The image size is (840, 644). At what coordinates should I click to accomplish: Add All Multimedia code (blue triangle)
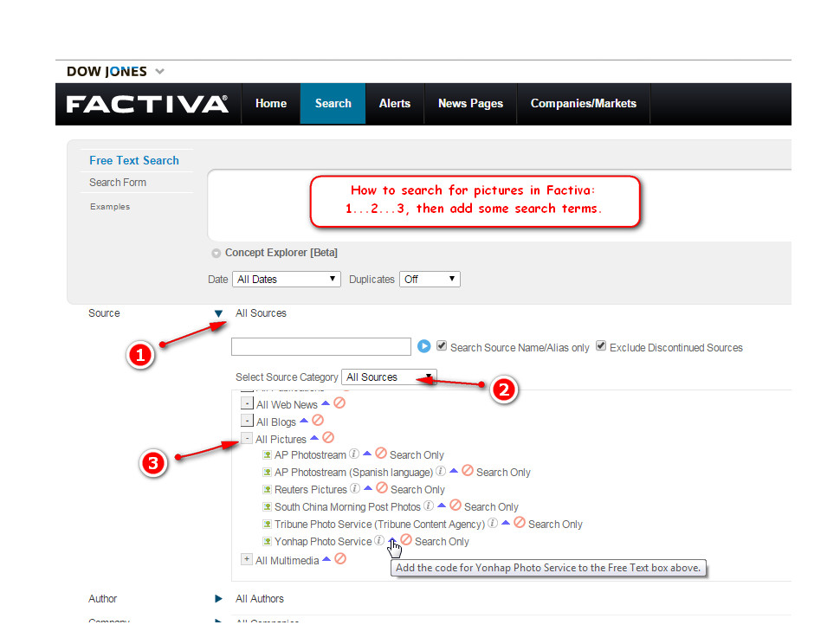coord(326,559)
